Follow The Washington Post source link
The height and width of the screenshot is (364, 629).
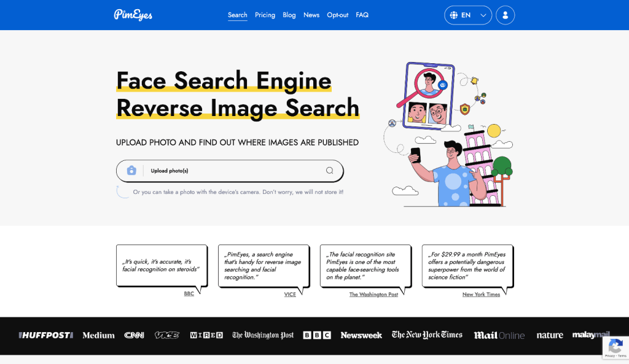(x=373, y=294)
